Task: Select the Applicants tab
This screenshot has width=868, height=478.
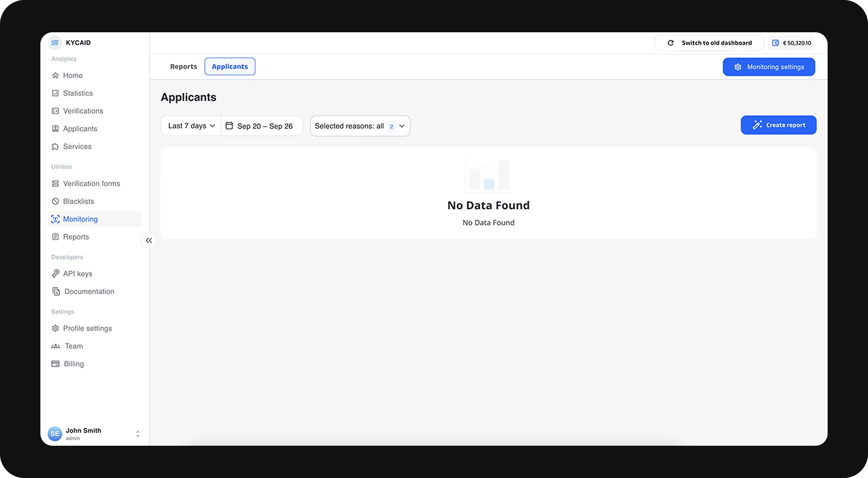Action: pyautogui.click(x=230, y=67)
